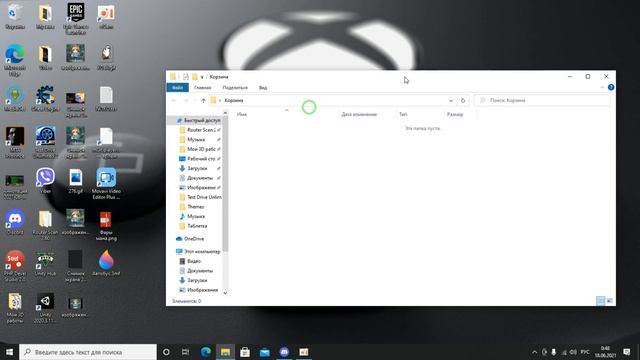The width and height of the screenshot is (640, 360).
Task: Click the Cortana circle on the taskbar
Action: pos(166,352)
